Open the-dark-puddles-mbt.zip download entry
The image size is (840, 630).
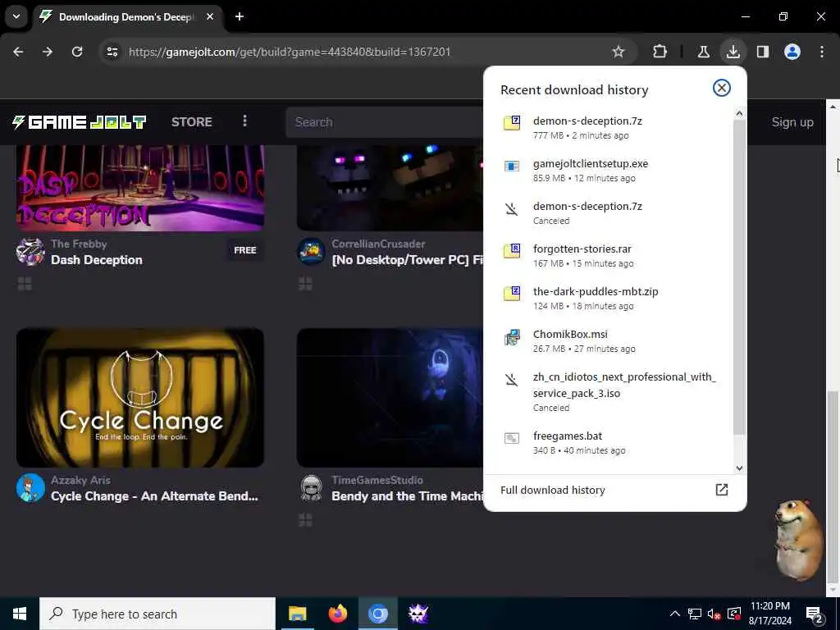click(x=608, y=298)
